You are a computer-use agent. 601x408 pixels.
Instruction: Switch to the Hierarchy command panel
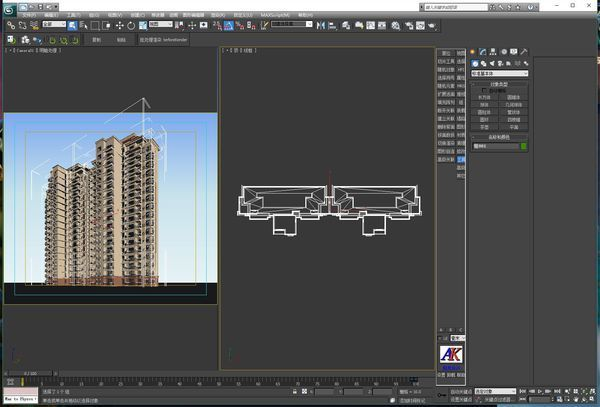[x=493, y=51]
